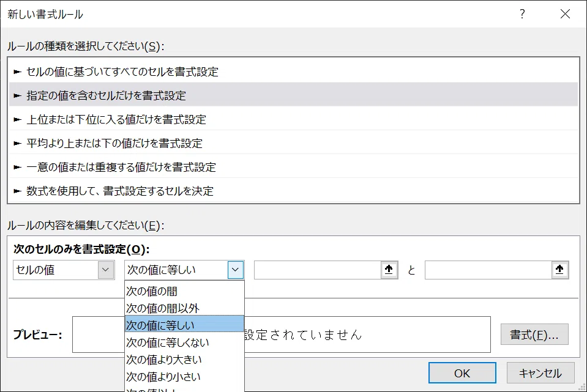Choose 次の値に等しくない from the list

tap(184, 342)
